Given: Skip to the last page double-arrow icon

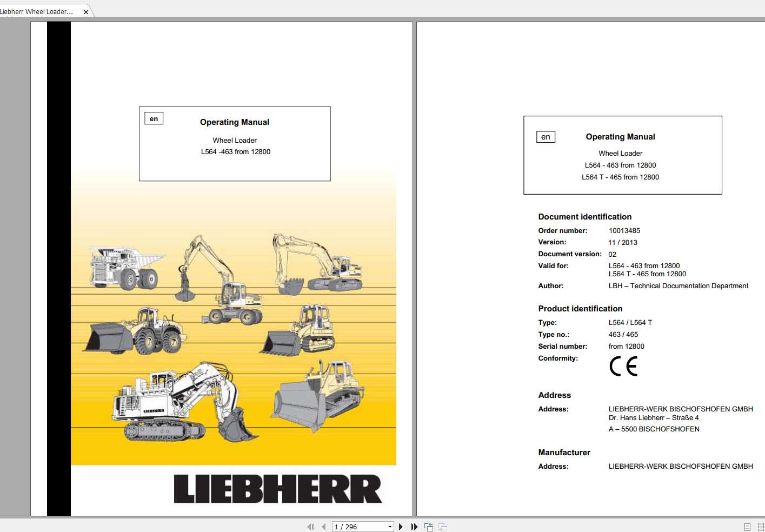Looking at the screenshot, I should pyautogui.click(x=414, y=526).
